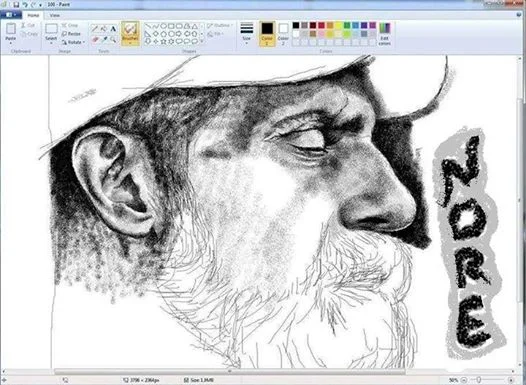Click the Resize button
The height and width of the screenshot is (385, 526).
(71, 34)
